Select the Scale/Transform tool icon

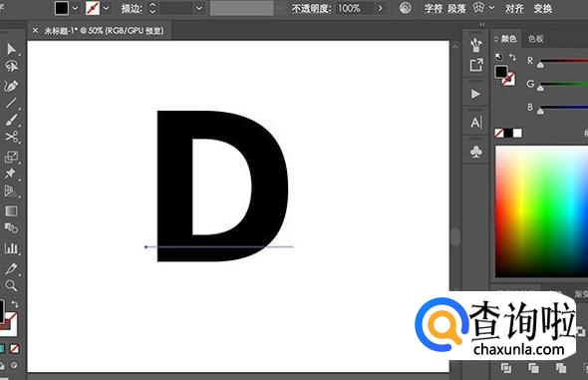coord(11,157)
